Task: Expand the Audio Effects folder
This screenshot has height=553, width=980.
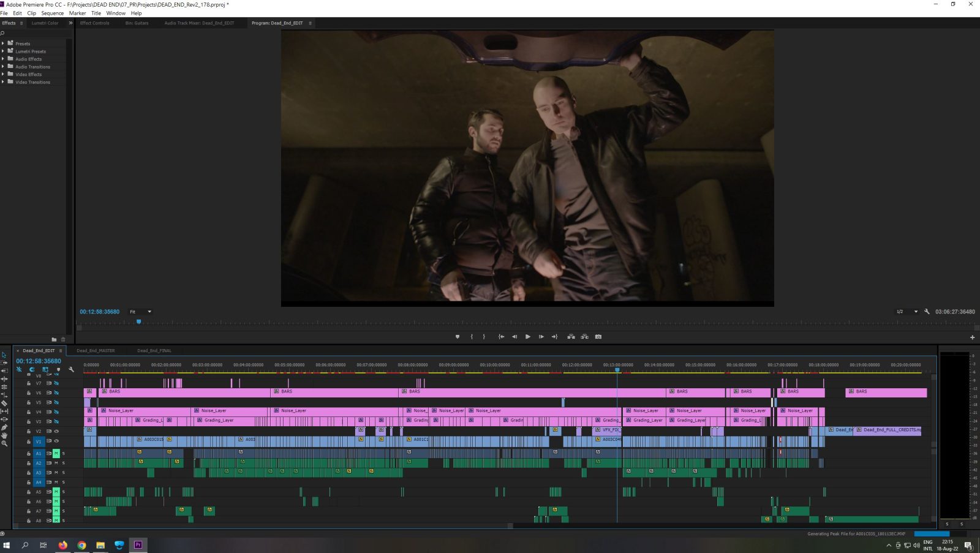Action: 3,59
